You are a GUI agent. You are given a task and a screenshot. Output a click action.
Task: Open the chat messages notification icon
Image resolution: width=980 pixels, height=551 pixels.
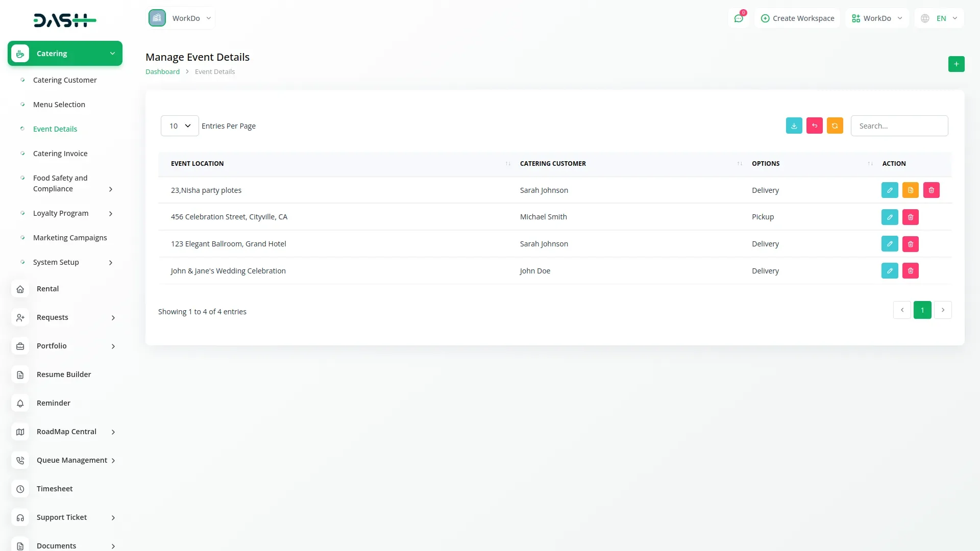coord(739,18)
